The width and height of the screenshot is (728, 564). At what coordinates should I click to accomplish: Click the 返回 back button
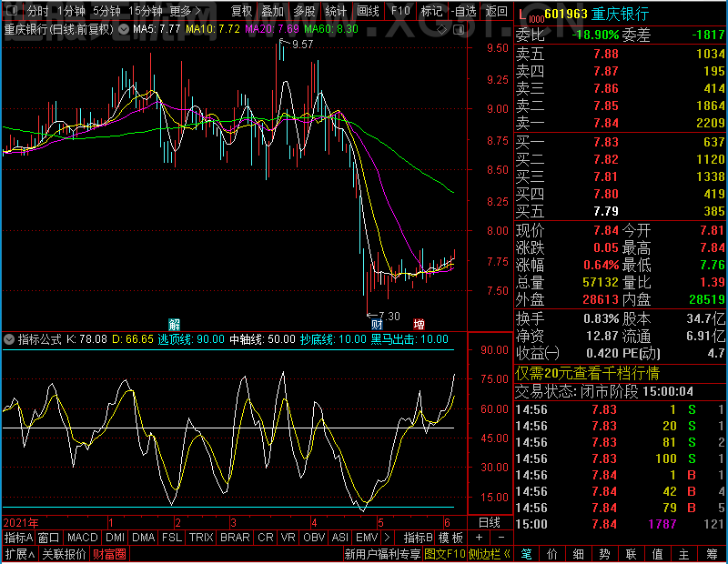(496, 11)
